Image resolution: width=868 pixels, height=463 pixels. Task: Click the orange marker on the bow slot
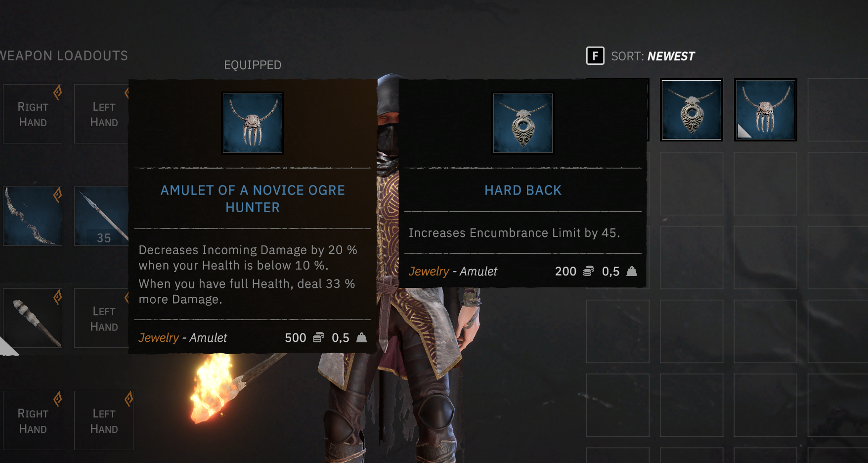click(58, 195)
